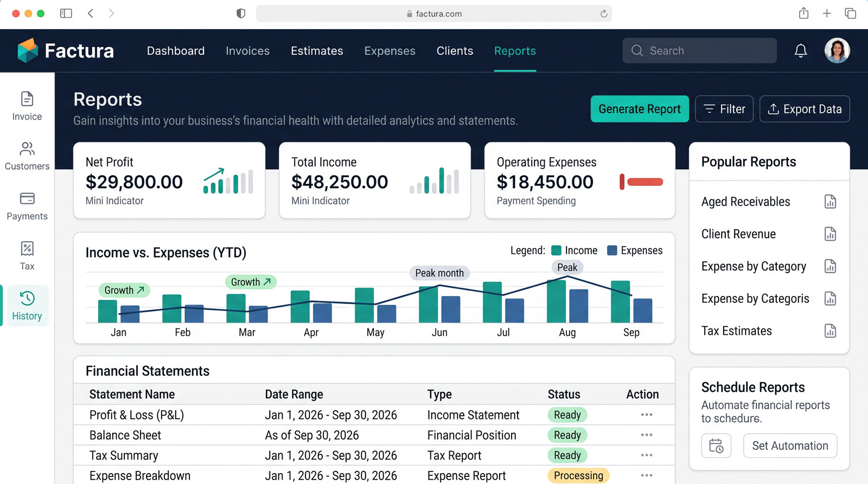Click the schedule calendar icon button
This screenshot has width=868, height=484.
coord(716,446)
